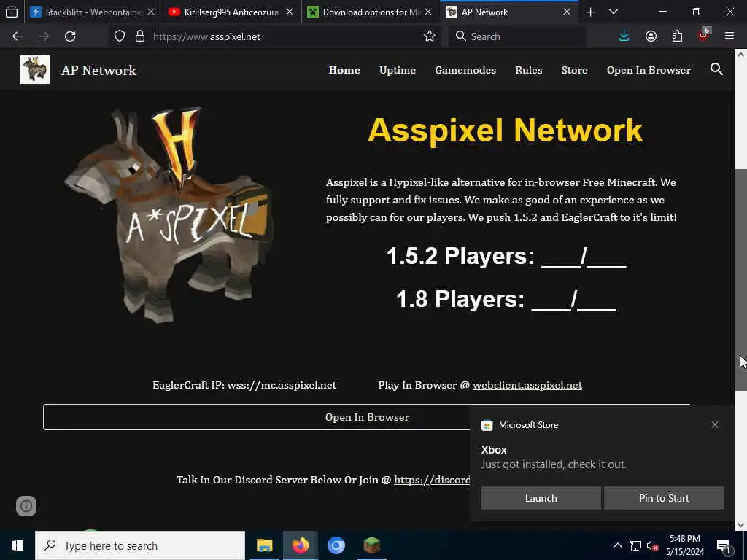
Task: Click the AP Network site title
Action: click(99, 71)
